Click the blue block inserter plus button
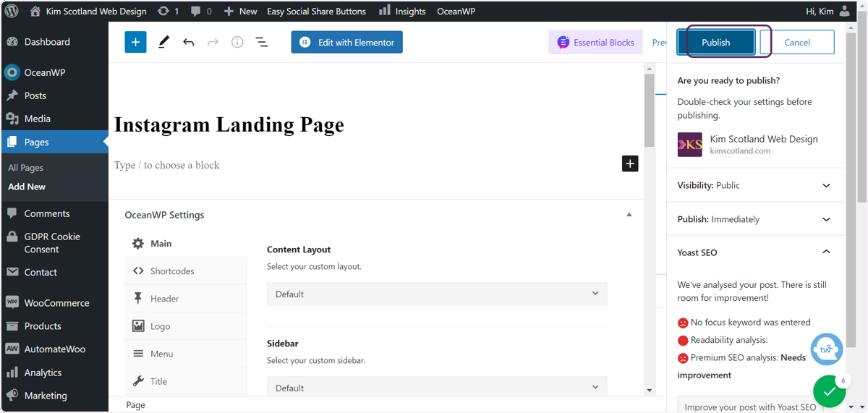 pyautogui.click(x=135, y=42)
